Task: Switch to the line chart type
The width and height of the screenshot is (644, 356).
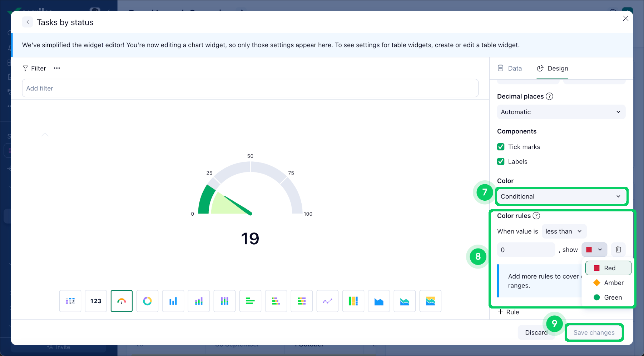Action: pyautogui.click(x=327, y=301)
